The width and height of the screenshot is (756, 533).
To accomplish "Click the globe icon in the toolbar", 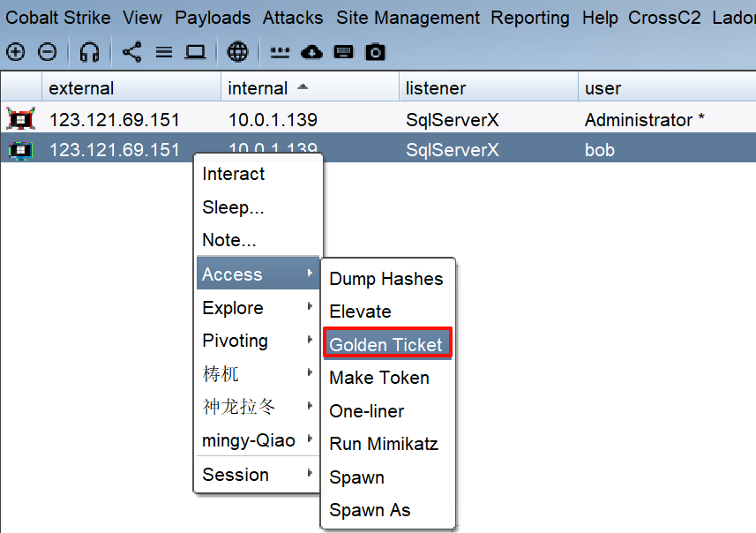I will (x=237, y=52).
